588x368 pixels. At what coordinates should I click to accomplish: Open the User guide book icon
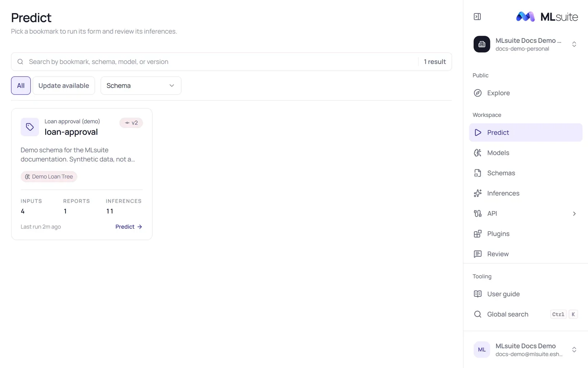tap(477, 294)
